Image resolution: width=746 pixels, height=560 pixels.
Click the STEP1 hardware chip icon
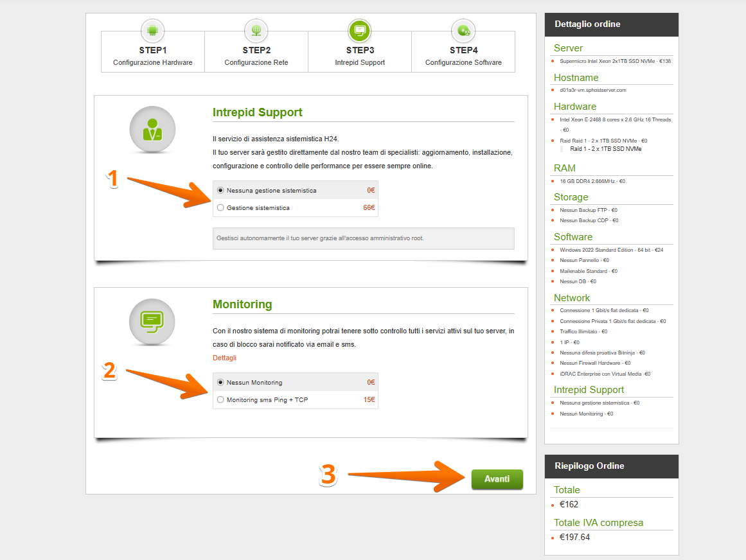(x=152, y=30)
